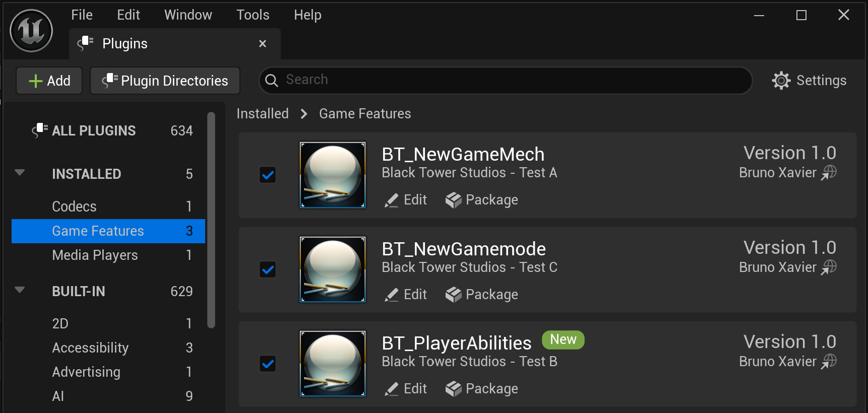Select the BUILT-IN category
The width and height of the screenshot is (868, 413).
pos(108,291)
